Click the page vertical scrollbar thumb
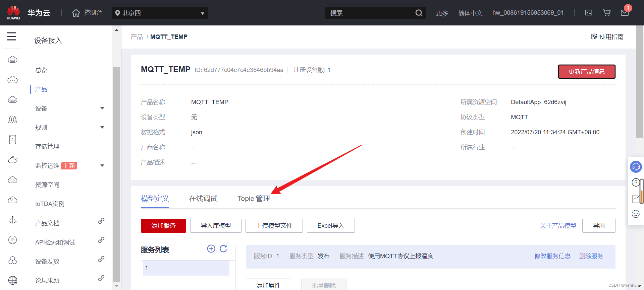The height and width of the screenshot is (290, 644). [640, 81]
